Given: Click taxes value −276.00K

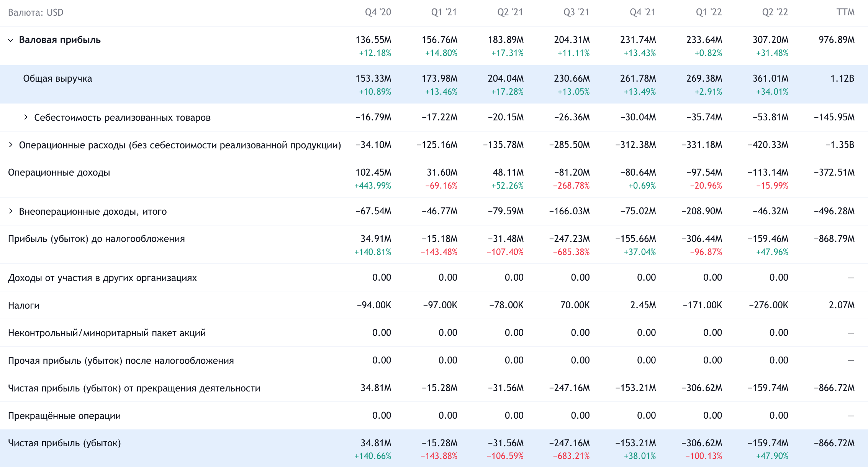Looking at the screenshot, I should pos(768,305).
